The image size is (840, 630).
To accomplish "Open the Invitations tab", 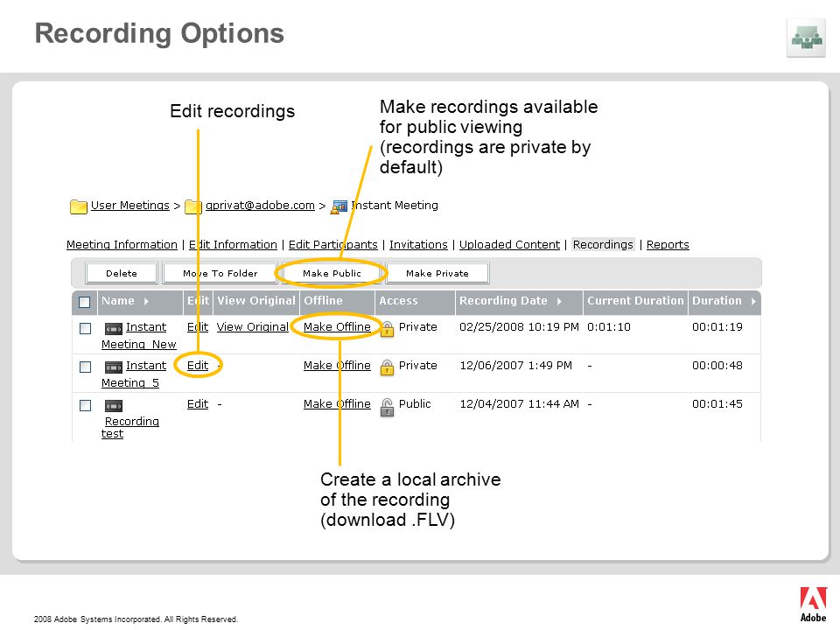I will point(418,245).
